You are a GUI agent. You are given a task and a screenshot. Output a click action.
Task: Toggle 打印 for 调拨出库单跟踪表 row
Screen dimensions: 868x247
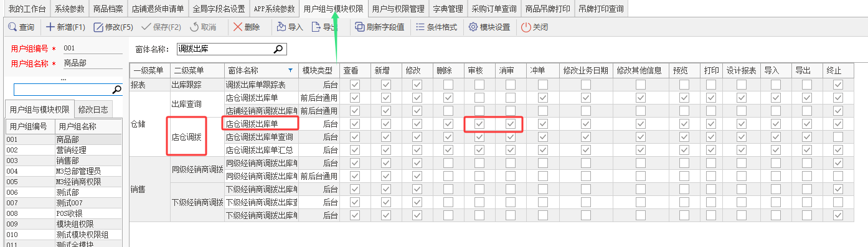pyautogui.click(x=711, y=84)
